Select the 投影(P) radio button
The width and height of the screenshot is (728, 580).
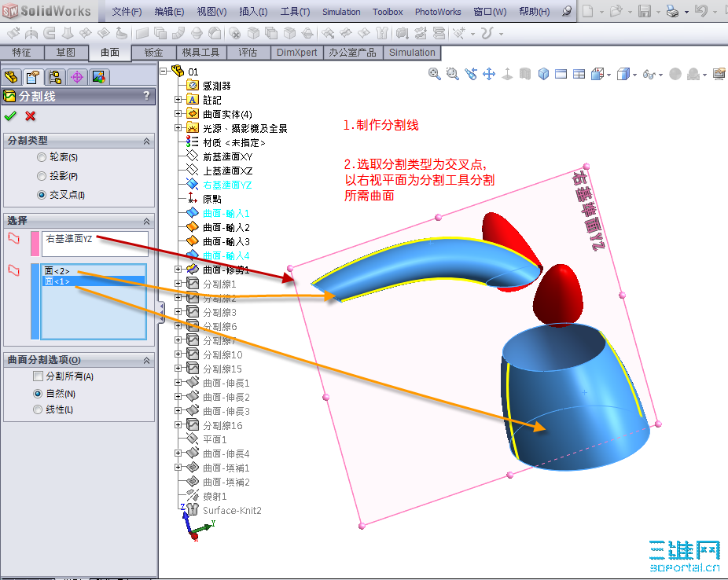click(x=42, y=176)
